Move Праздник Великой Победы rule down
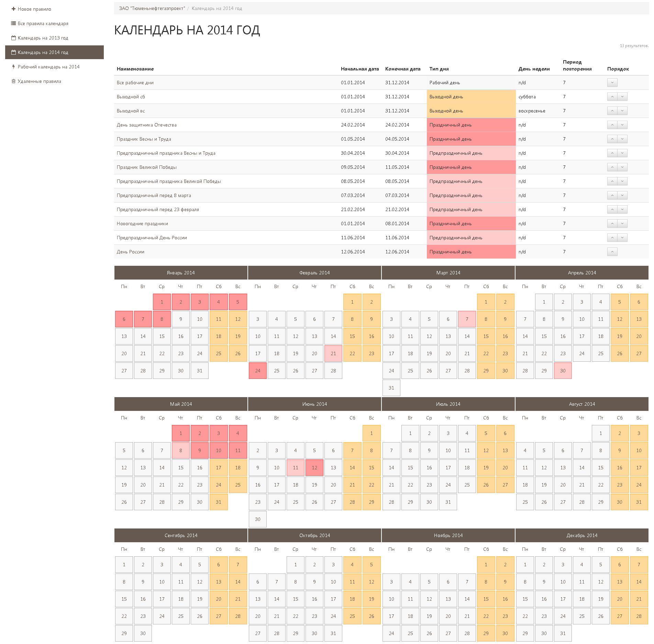 click(x=622, y=167)
